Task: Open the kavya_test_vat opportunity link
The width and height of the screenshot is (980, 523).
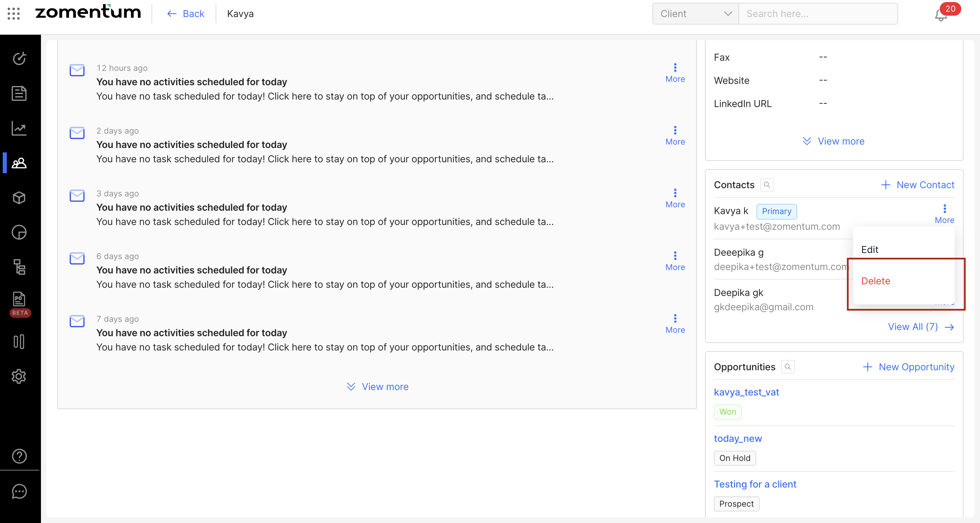Action: [x=746, y=392]
